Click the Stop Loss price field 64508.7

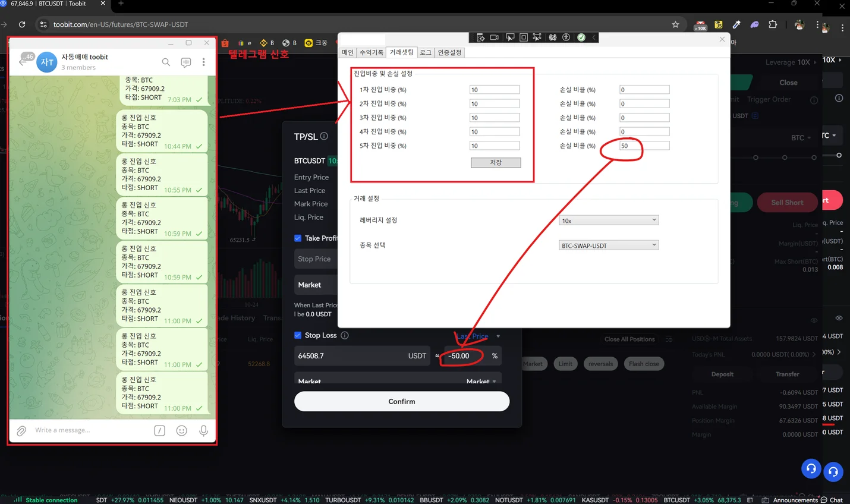pyautogui.click(x=362, y=355)
